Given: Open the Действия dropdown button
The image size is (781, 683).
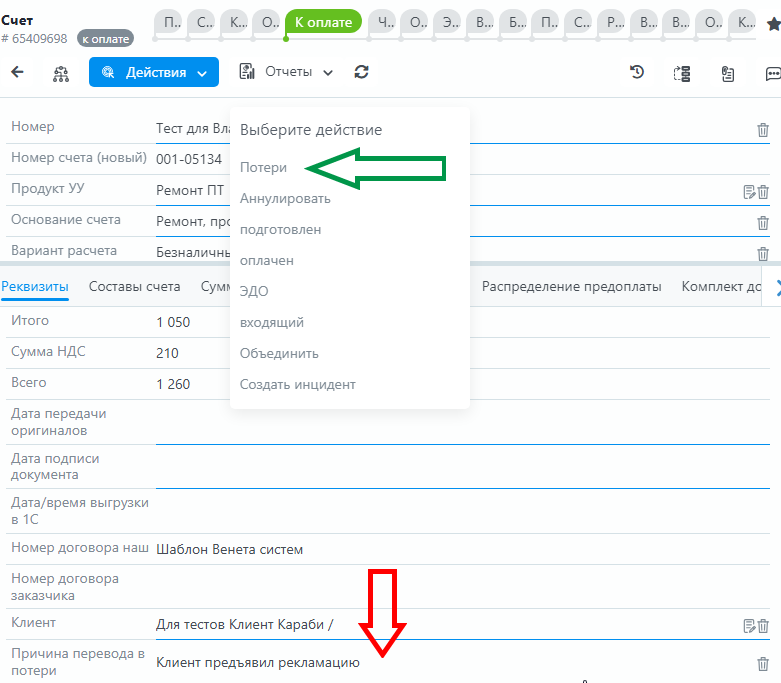Looking at the screenshot, I should [x=154, y=72].
